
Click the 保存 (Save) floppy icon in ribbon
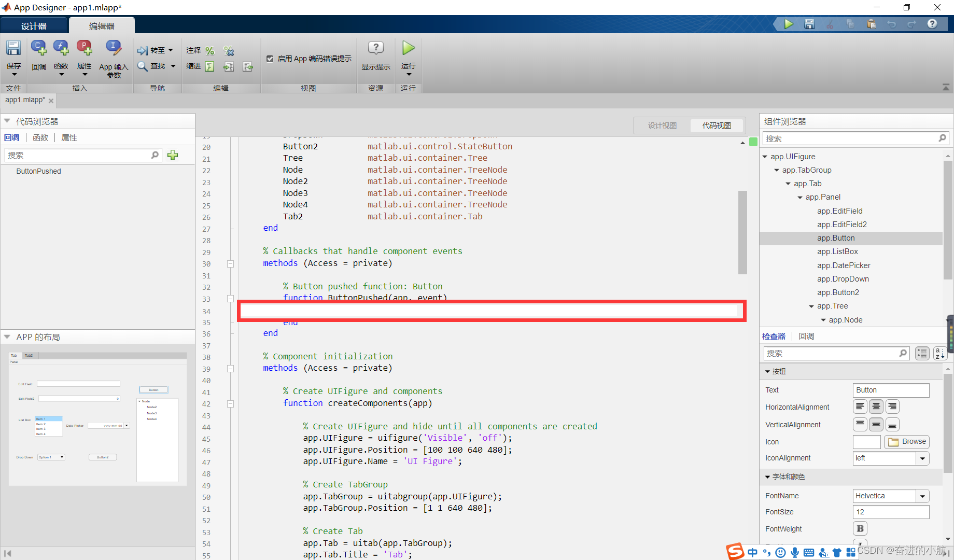(x=13, y=48)
